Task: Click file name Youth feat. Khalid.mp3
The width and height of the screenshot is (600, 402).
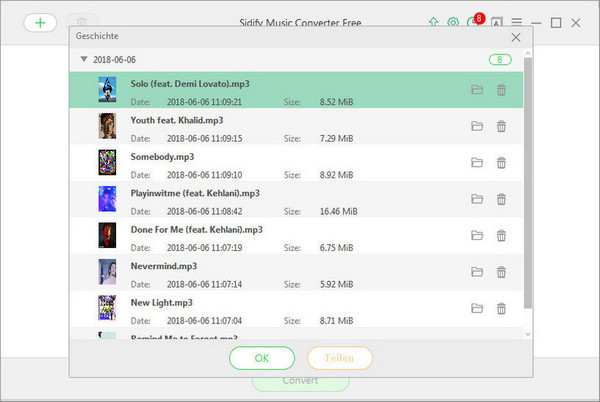Action: [x=177, y=120]
